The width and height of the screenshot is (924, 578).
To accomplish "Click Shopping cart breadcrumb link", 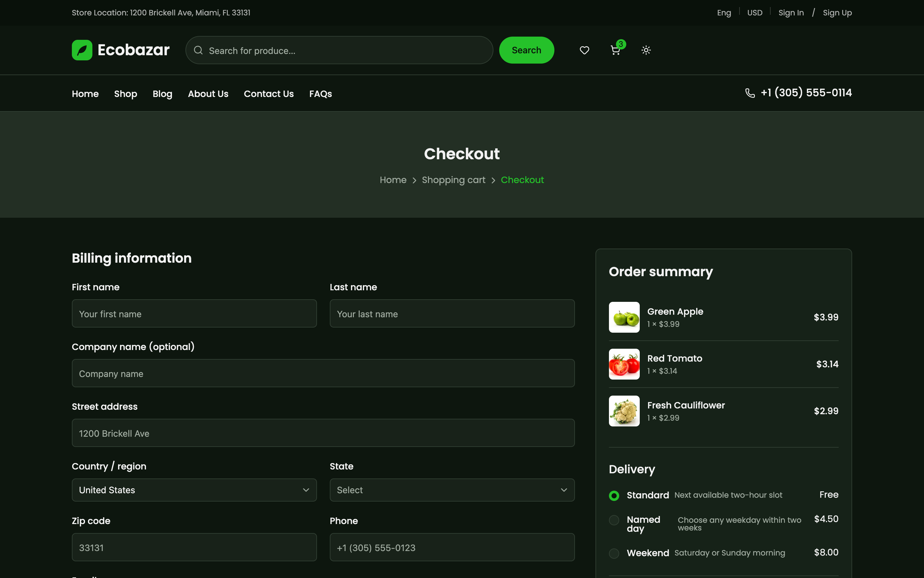I will pos(454,180).
